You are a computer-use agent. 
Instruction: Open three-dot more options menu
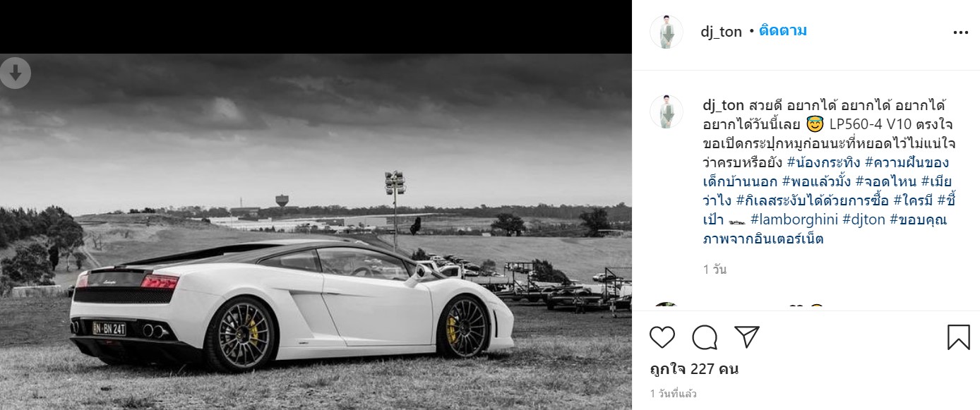tap(961, 32)
